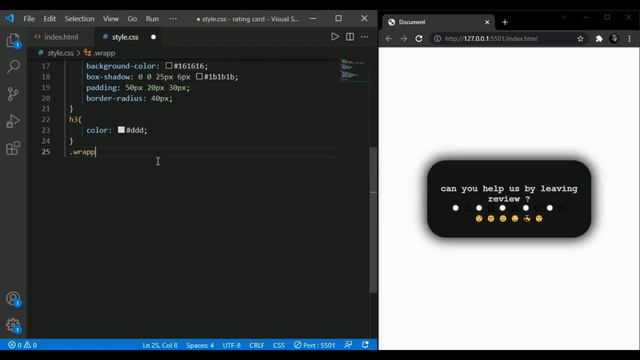Open the View menu

click(x=111, y=19)
